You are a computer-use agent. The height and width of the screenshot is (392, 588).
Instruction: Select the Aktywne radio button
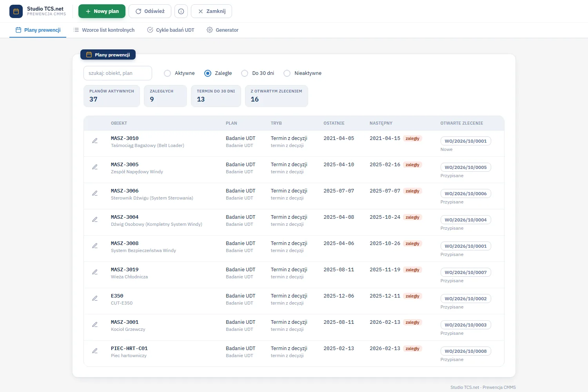click(167, 73)
